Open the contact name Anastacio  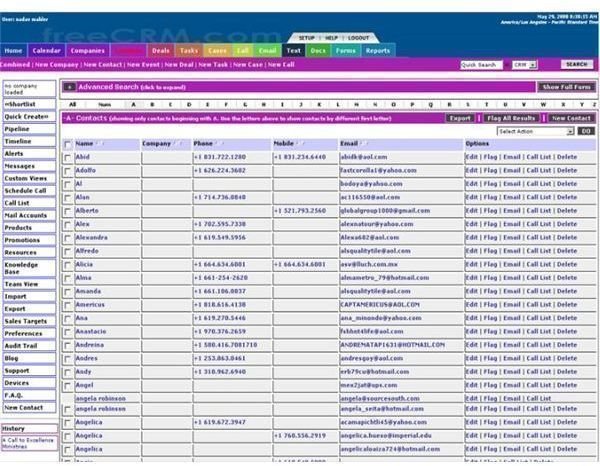point(91,332)
